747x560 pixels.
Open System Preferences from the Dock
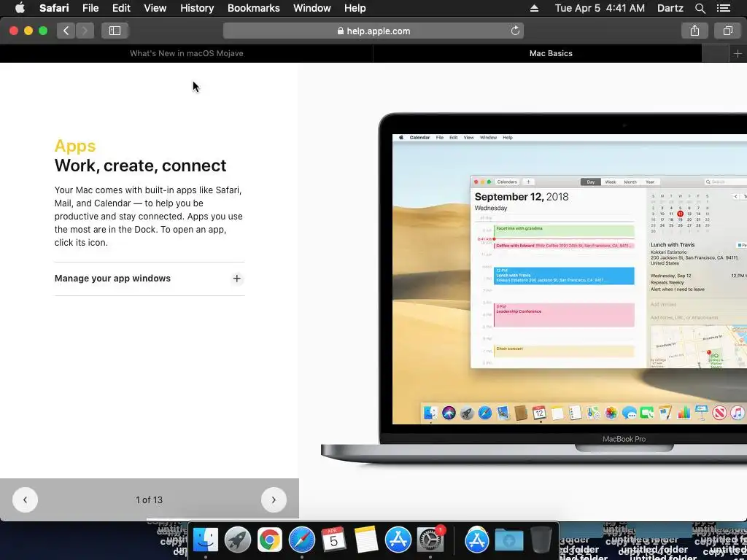coord(430,540)
